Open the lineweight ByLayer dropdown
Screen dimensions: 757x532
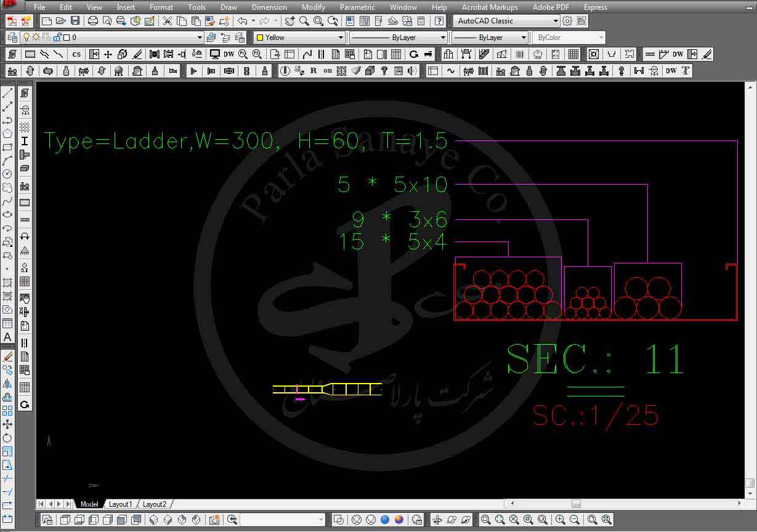[x=524, y=38]
